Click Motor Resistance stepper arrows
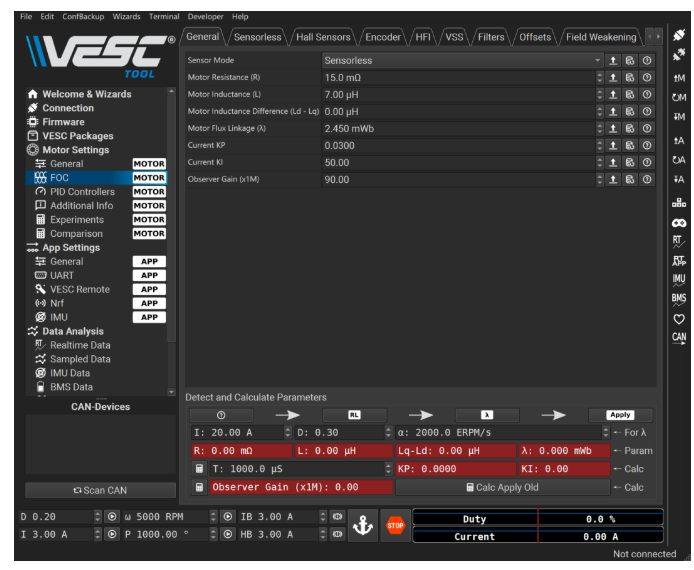Screen dimensions: 694x570 599,78
